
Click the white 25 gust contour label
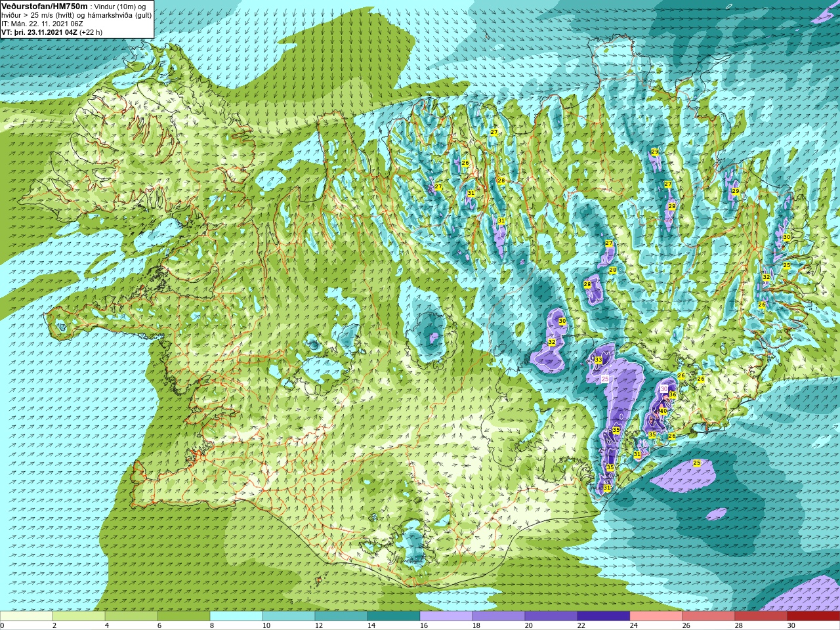[x=605, y=379]
